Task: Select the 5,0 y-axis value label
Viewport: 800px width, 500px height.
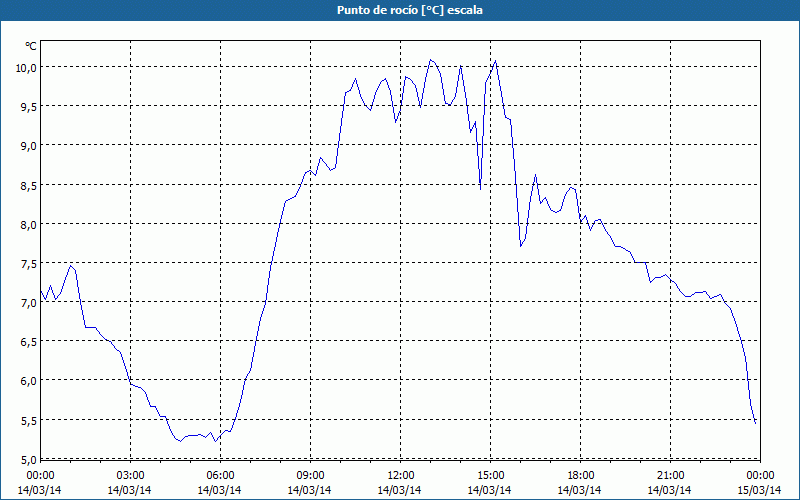Action: (28, 460)
